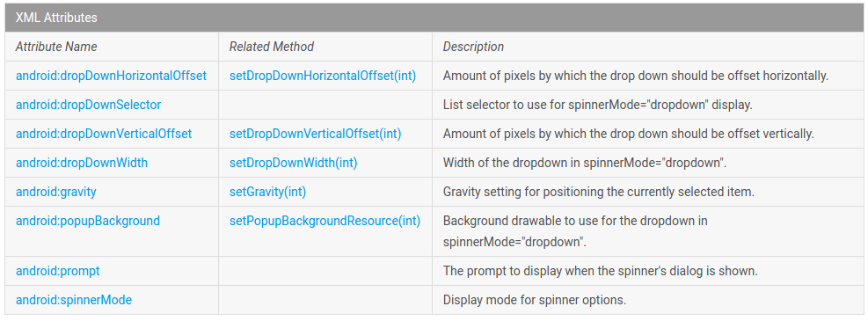
Task: Open the android:dropDownWidth attribute link
Action: [82, 163]
